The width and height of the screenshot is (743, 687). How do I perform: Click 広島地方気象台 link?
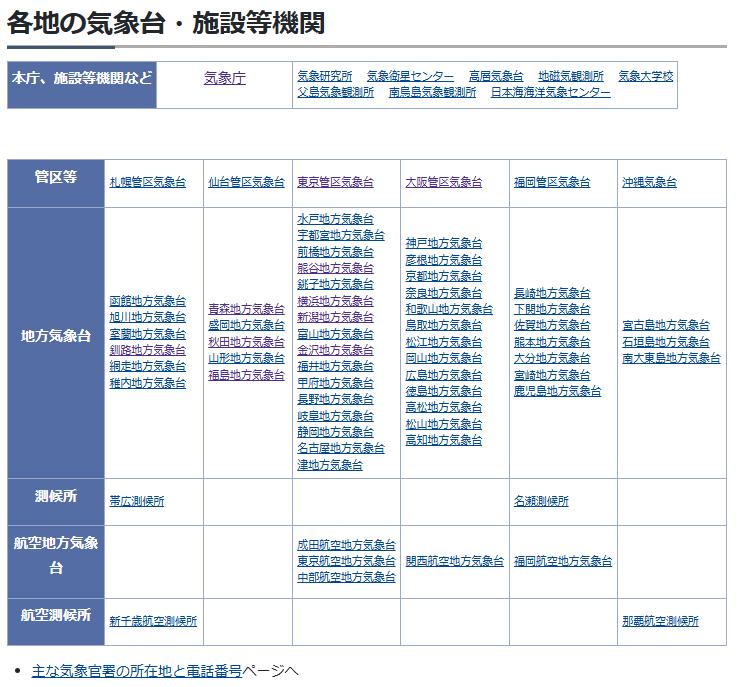pyautogui.click(x=444, y=375)
